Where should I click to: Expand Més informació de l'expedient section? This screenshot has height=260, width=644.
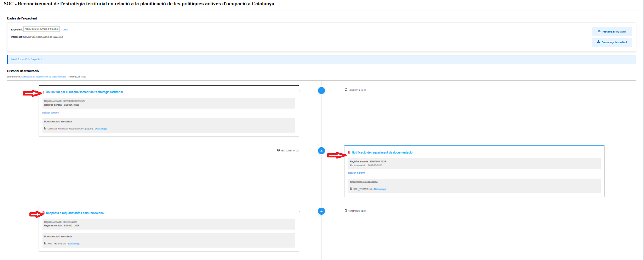pyautogui.click(x=27, y=59)
